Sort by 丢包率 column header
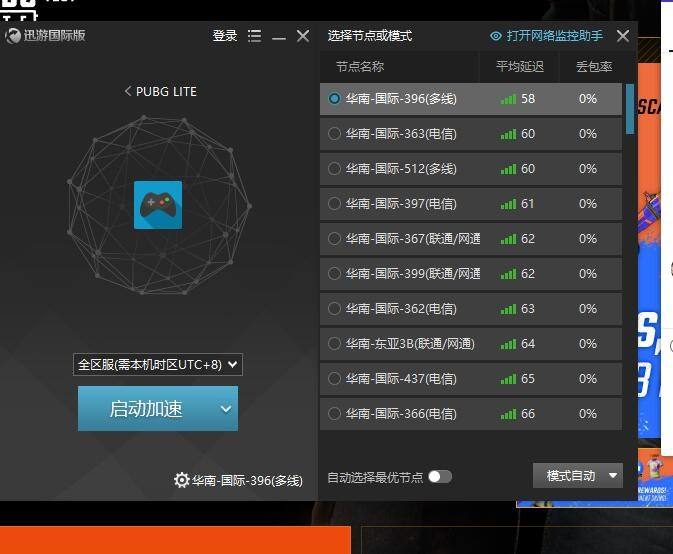Viewport: 673px width, 554px height. pos(594,67)
